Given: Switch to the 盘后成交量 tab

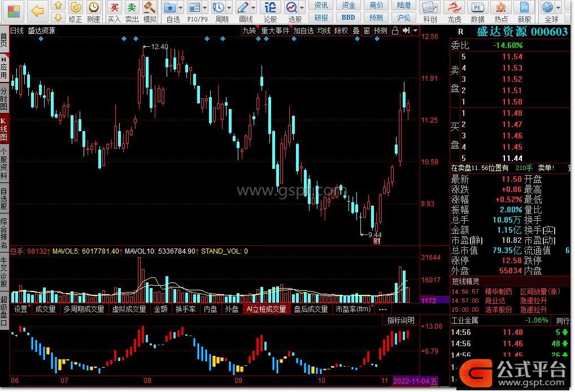Looking at the screenshot, I should click(311, 309).
